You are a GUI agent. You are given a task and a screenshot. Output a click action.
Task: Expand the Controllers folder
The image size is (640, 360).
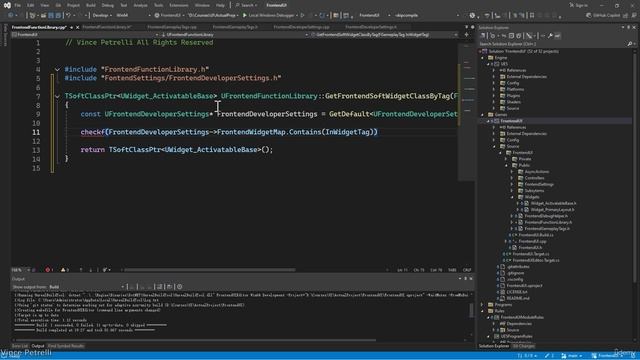(513, 178)
